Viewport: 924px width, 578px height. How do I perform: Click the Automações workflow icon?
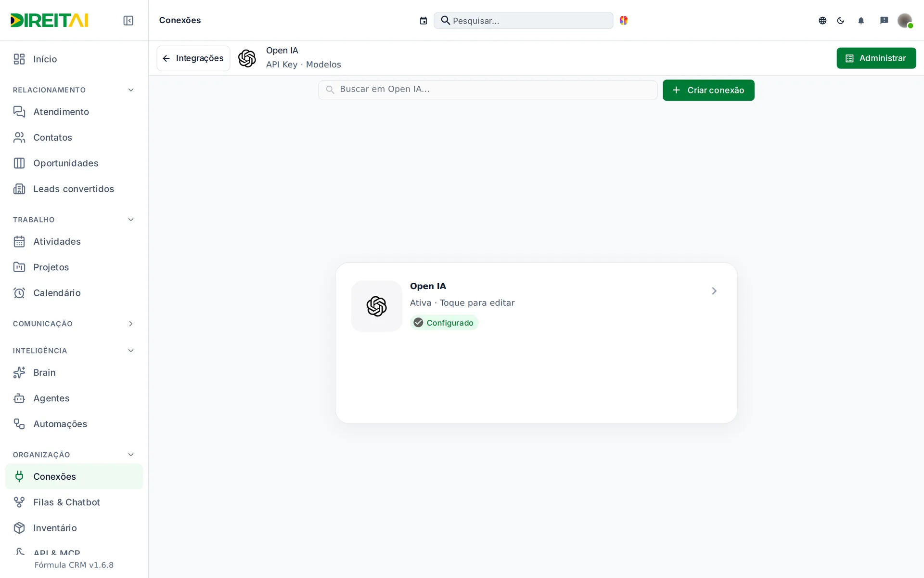coord(19,424)
